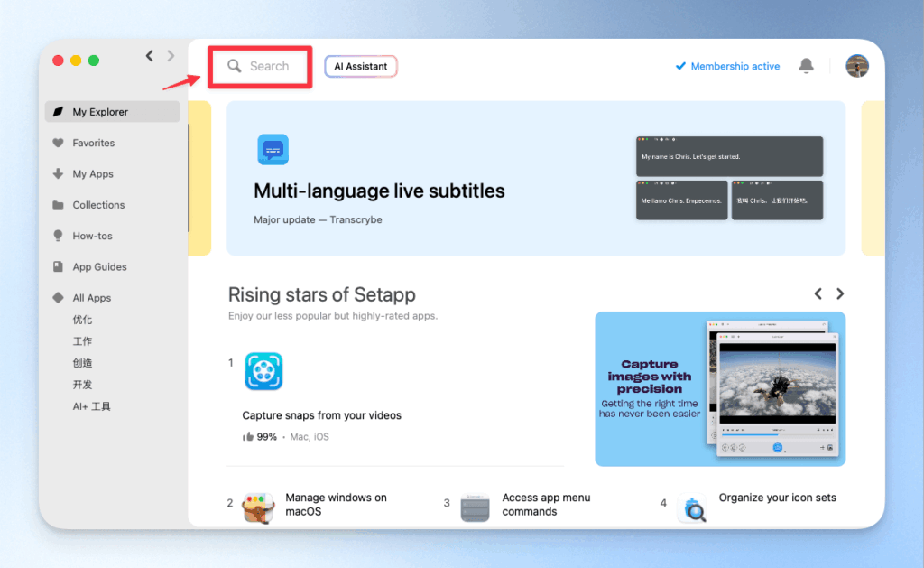Image resolution: width=924 pixels, height=568 pixels.
Task: Select the app menu commands icon
Action: coord(475,507)
